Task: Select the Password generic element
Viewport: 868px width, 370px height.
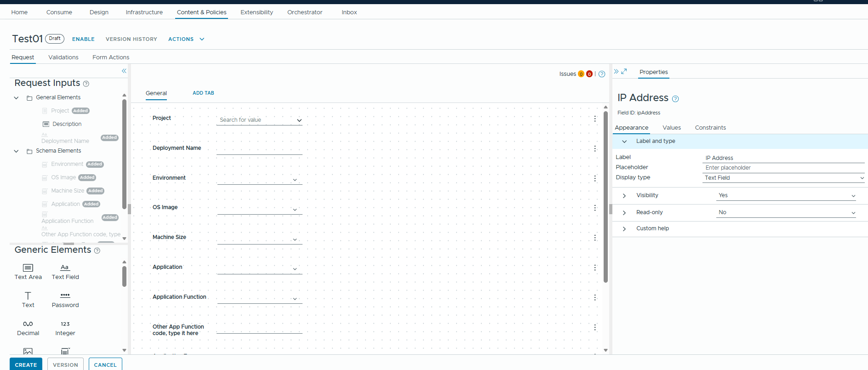Action: click(x=65, y=300)
